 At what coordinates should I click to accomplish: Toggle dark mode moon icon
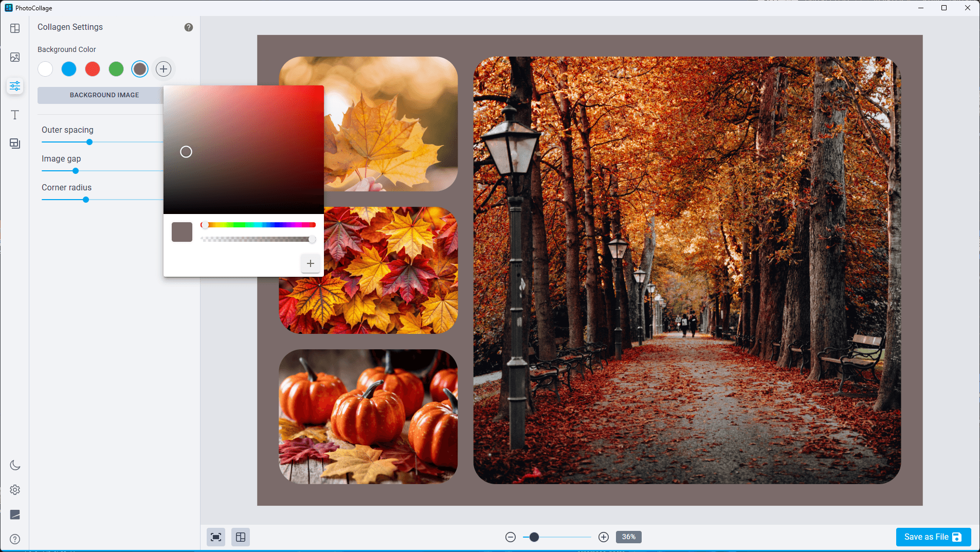coord(15,465)
